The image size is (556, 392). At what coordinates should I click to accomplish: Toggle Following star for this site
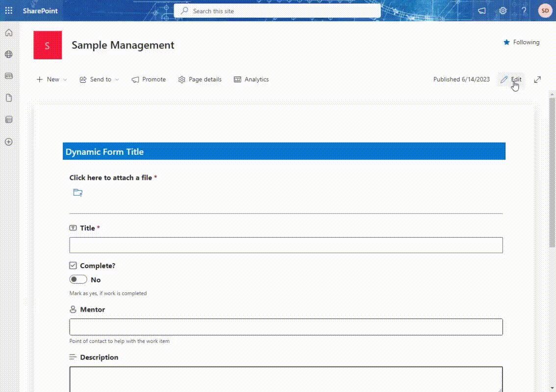click(521, 43)
